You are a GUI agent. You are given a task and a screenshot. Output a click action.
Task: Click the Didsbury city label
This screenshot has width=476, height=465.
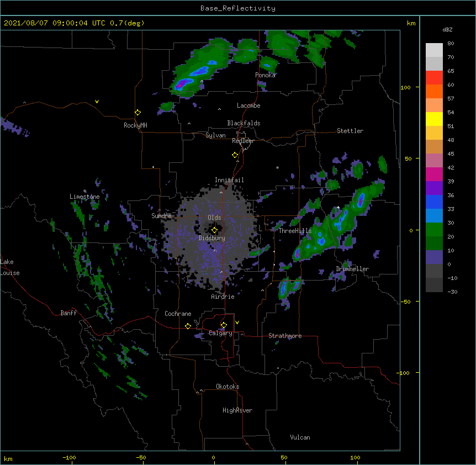click(212, 238)
